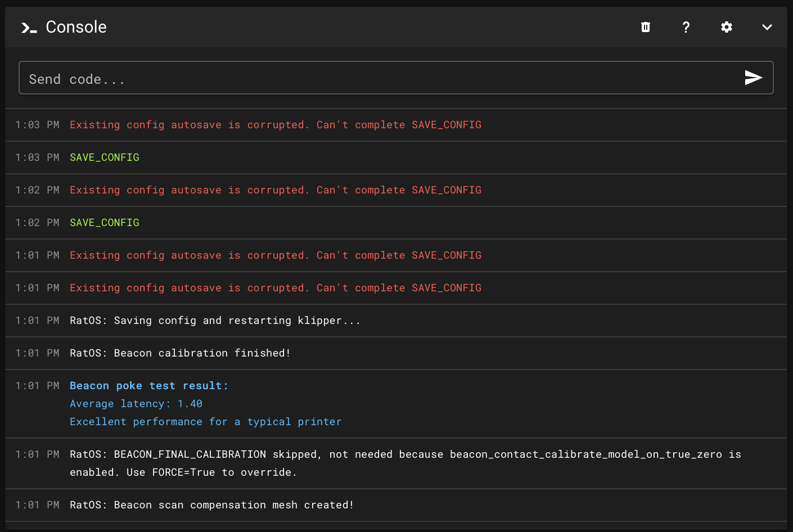This screenshot has width=793, height=532.
Task: Click the 1:03 PM timestamp on the top entry
Action: [x=39, y=124]
